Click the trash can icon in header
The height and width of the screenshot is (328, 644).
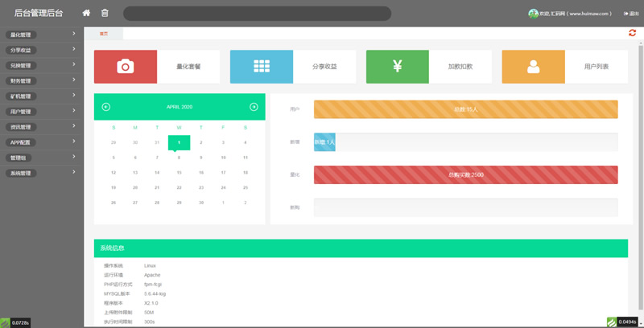click(x=105, y=13)
